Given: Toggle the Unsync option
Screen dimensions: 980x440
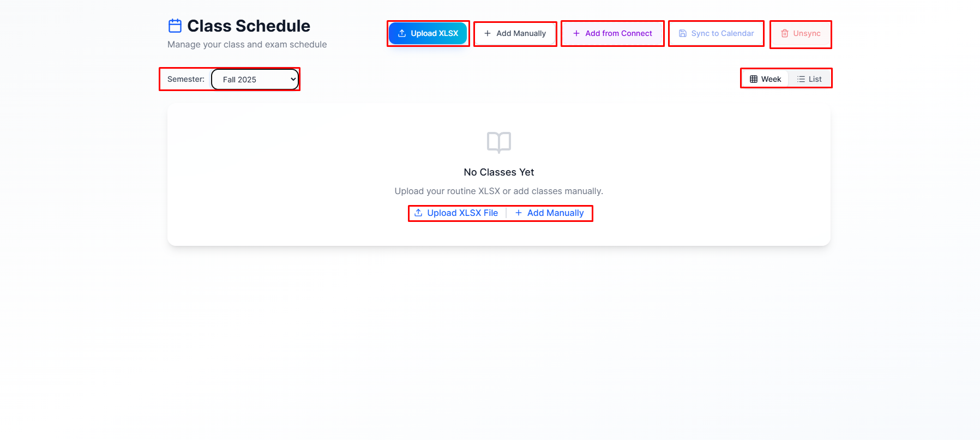Looking at the screenshot, I should (800, 33).
